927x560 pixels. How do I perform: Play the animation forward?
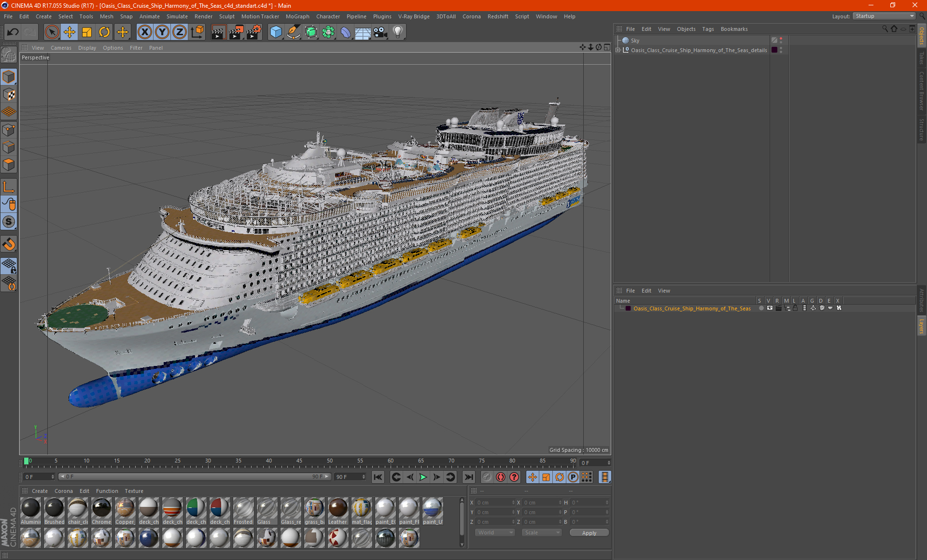[x=423, y=477]
